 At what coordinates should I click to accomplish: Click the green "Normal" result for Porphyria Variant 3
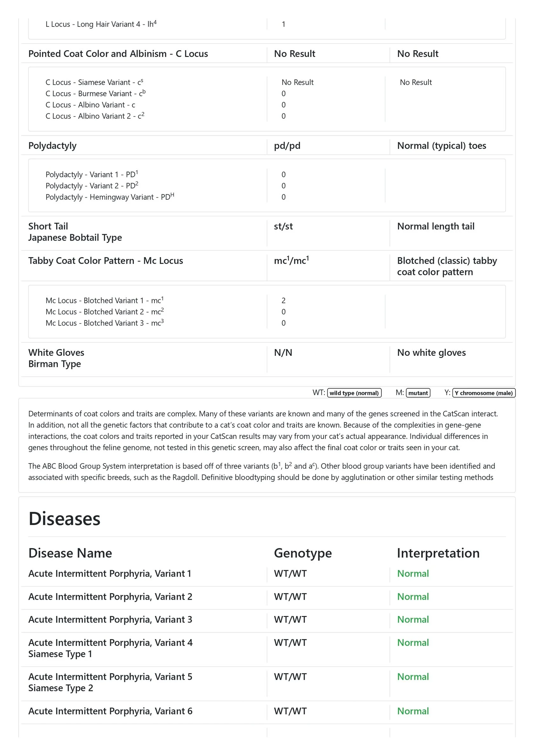(413, 620)
